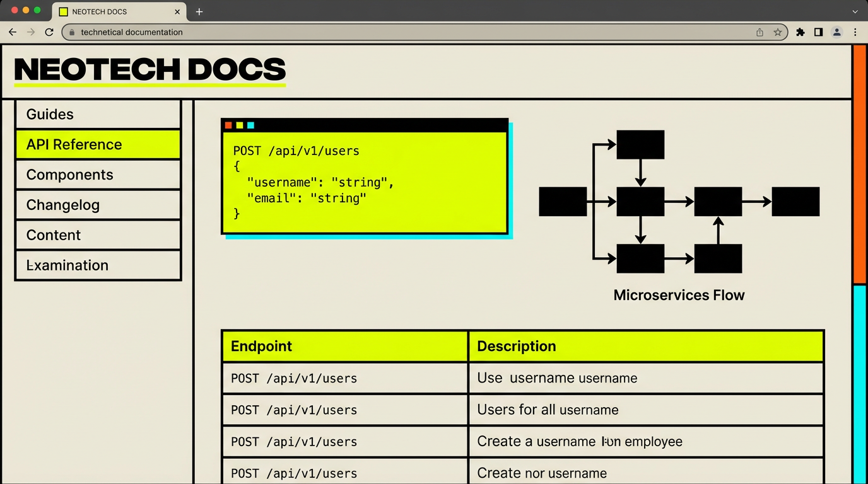Open a new tab with plus button
868x484 pixels.
199,11
